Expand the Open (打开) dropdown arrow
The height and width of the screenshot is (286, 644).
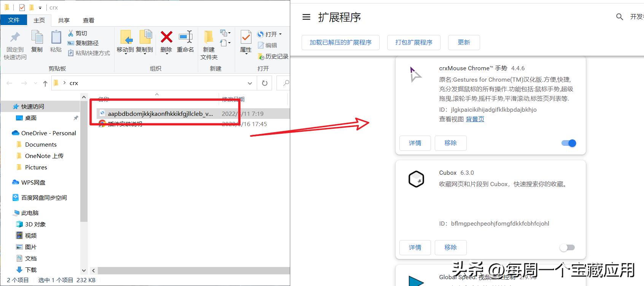point(280,34)
